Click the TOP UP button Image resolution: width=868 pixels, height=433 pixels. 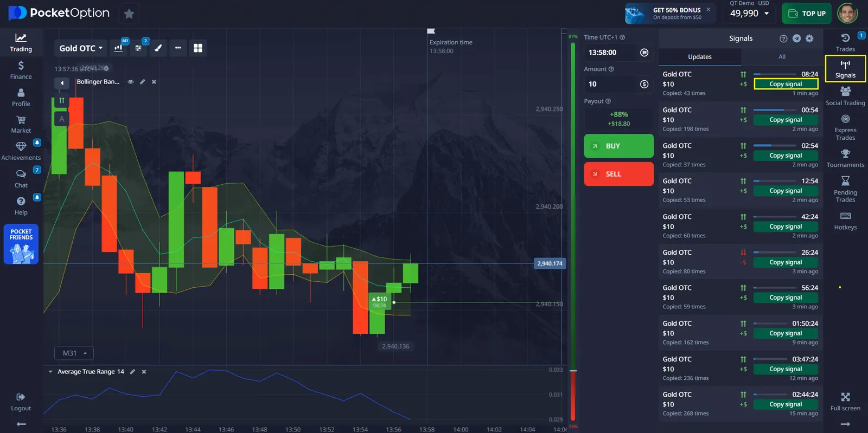coord(807,14)
